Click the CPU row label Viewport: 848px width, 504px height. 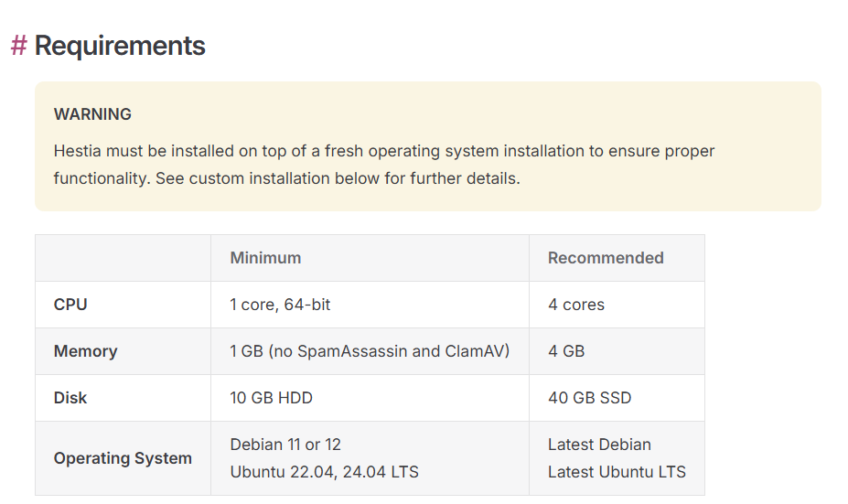pyautogui.click(x=70, y=305)
